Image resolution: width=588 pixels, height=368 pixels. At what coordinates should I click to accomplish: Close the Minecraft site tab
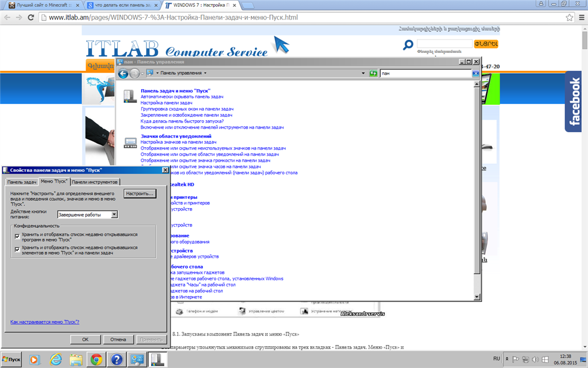pyautogui.click(x=78, y=5)
